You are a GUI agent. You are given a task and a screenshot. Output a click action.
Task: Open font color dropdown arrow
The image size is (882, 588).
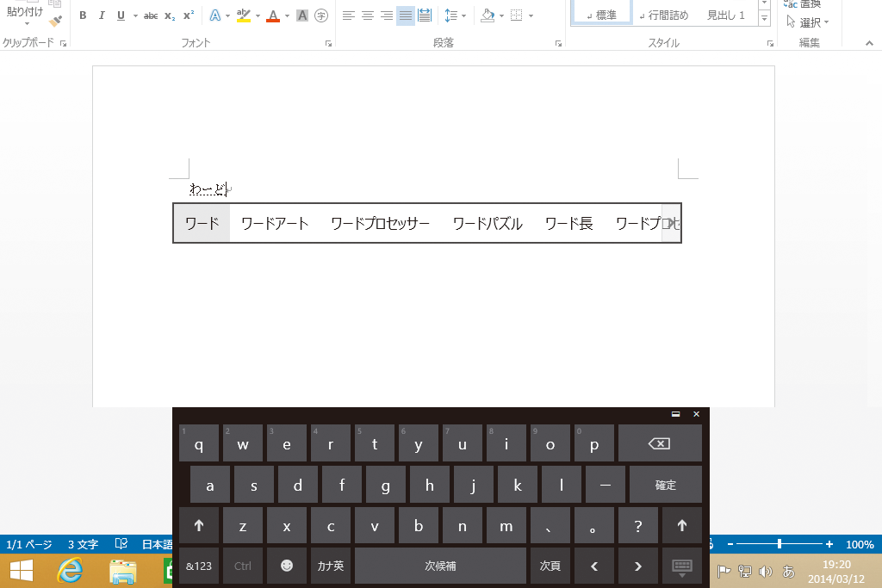coord(287,15)
